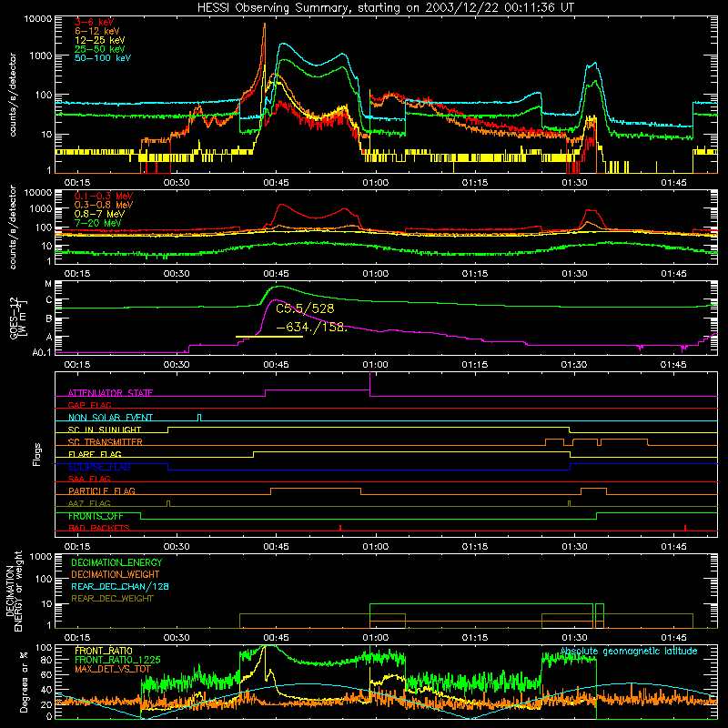Select the AA7_FLAG label
Viewport: 728px width, 728px height.
click(x=89, y=503)
